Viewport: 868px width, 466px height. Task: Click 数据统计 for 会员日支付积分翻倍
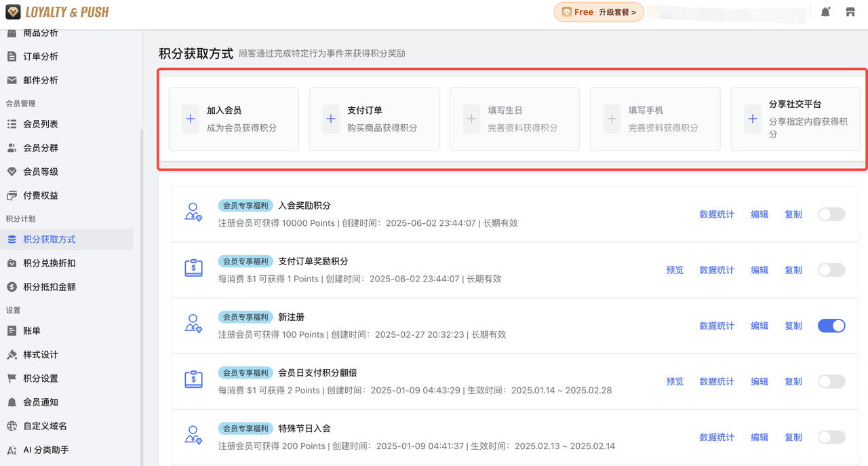point(717,381)
